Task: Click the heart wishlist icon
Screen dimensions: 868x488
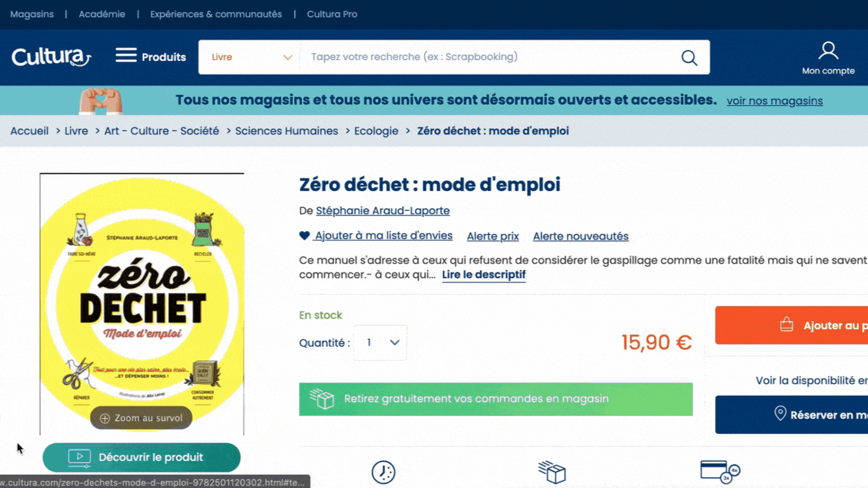Action: coord(304,236)
